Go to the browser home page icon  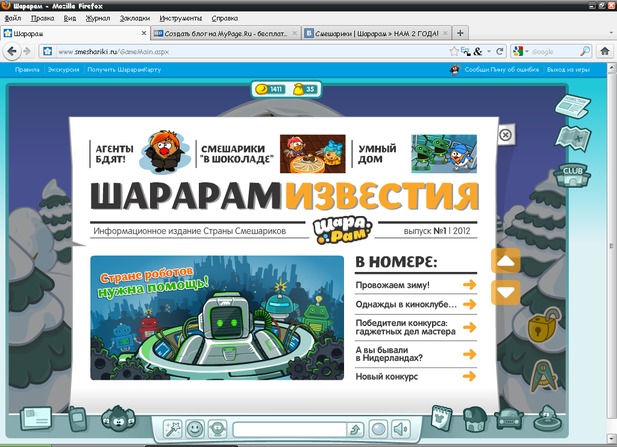pos(605,51)
